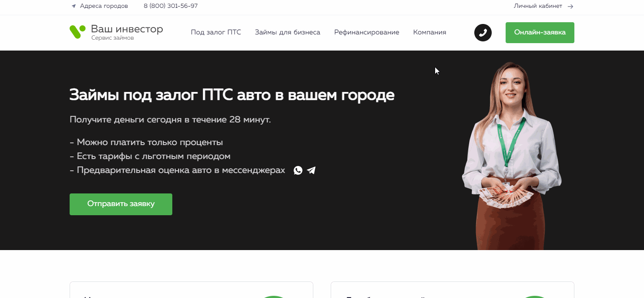Click the partially visible right info card
This screenshot has width=644, height=298.
[453, 292]
